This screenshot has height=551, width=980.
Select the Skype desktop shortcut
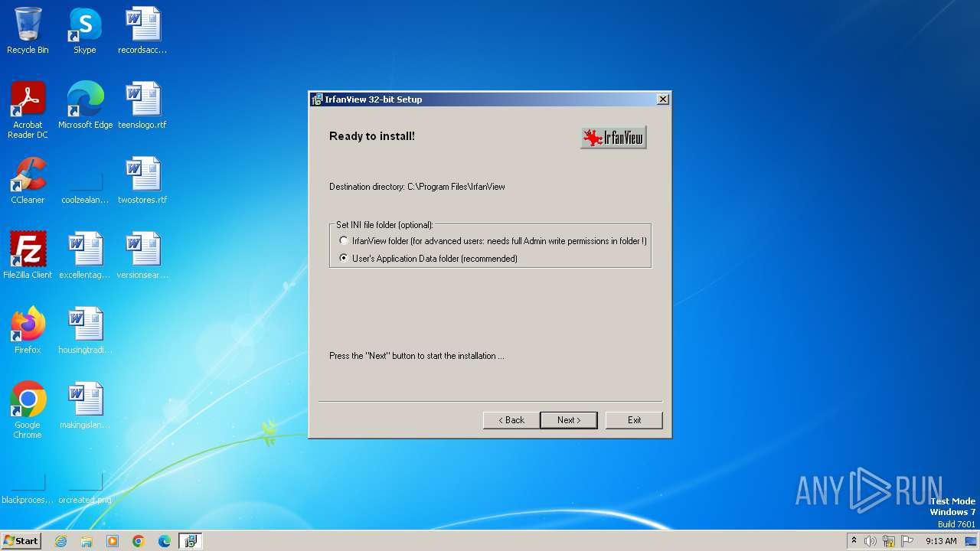pos(85,31)
